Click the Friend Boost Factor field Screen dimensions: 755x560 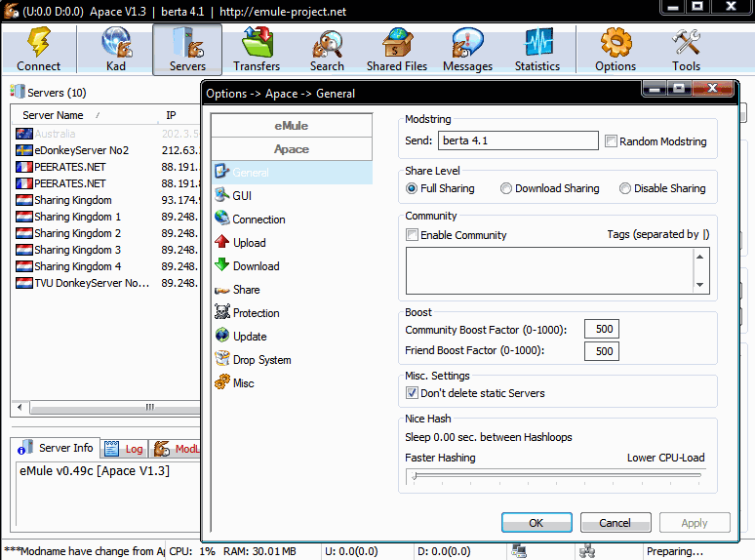tap(602, 351)
